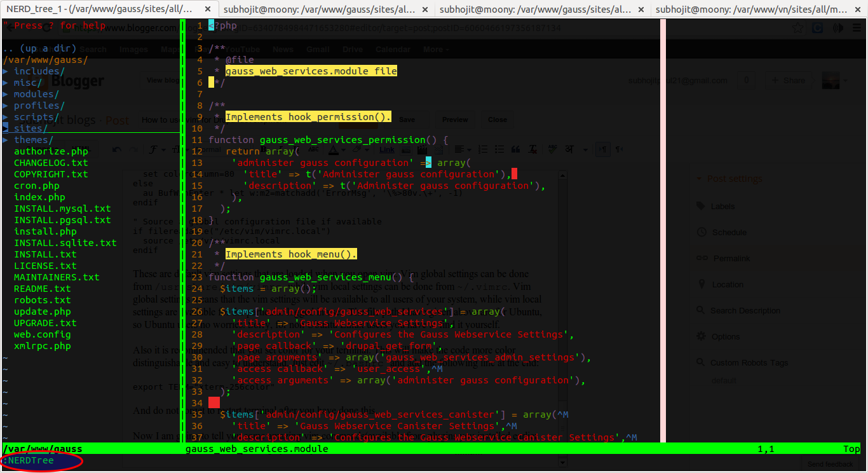
Task: Open install.php in the tree
Action: 45,231
